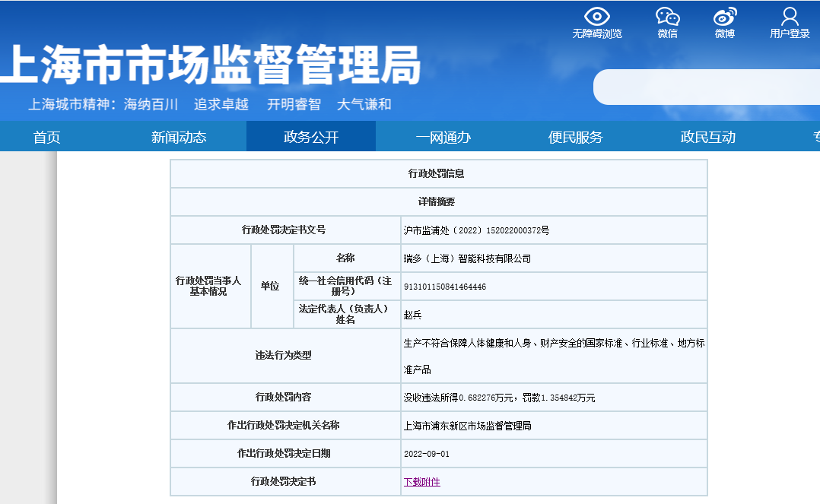Click the 详情摘要 section header row
This screenshot has height=504, width=820.
(437, 201)
